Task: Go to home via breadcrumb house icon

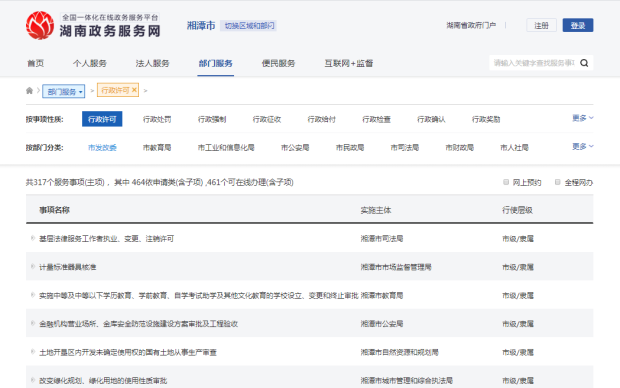Action: coord(29,91)
